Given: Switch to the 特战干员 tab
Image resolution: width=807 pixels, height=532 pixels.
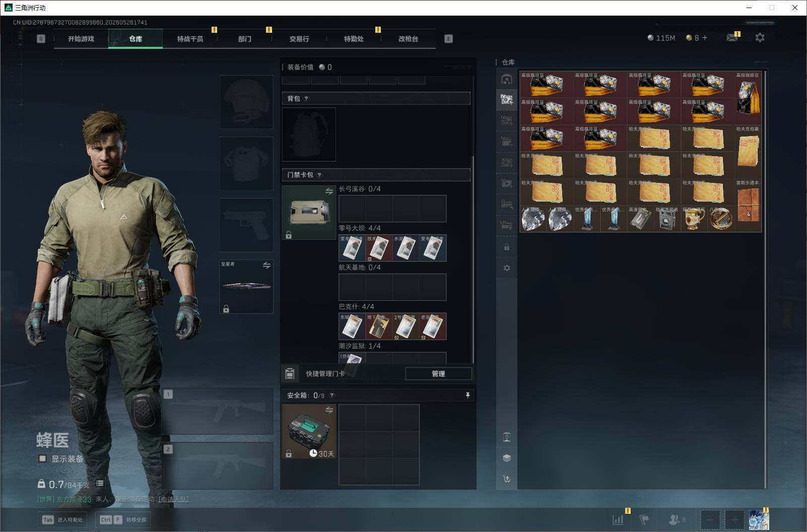Looking at the screenshot, I should click(190, 39).
